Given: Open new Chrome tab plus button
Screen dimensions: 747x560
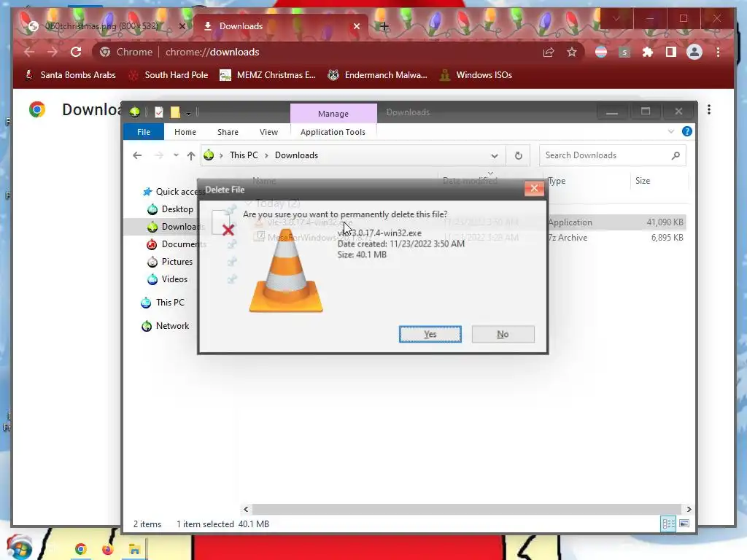Looking at the screenshot, I should click(384, 26).
